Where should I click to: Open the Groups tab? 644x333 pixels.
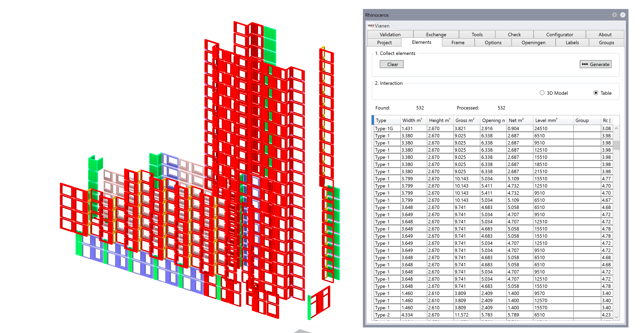click(606, 43)
